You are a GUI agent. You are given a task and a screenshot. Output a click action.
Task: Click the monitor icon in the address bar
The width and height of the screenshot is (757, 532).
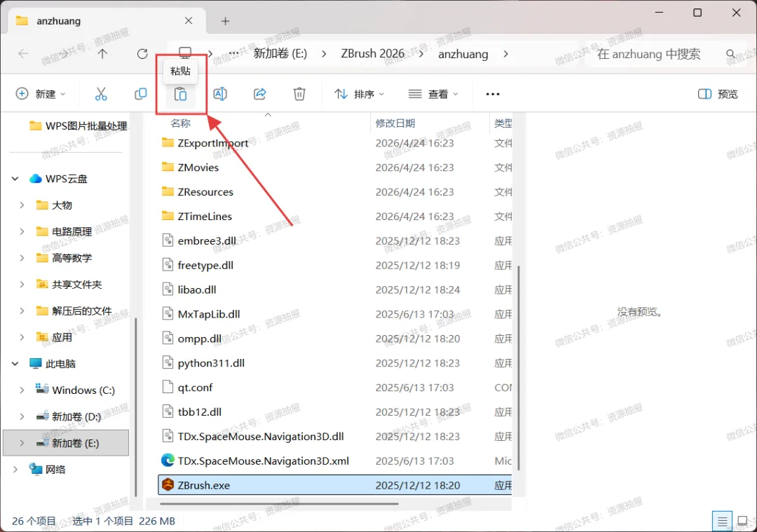[x=185, y=53]
